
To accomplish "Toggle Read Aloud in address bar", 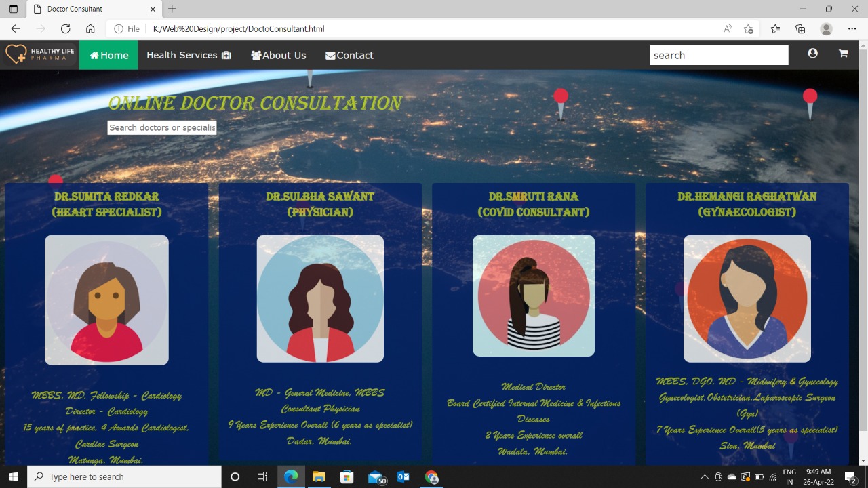I will [728, 28].
